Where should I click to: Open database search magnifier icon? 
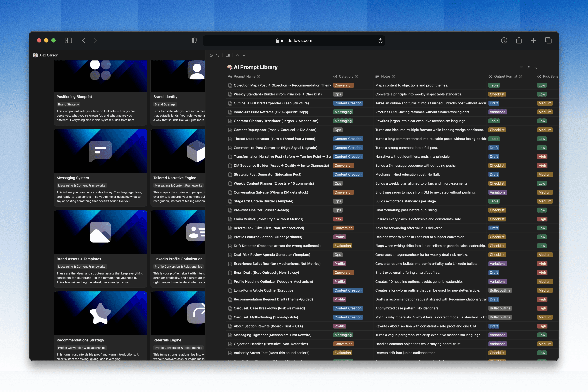tap(535, 67)
